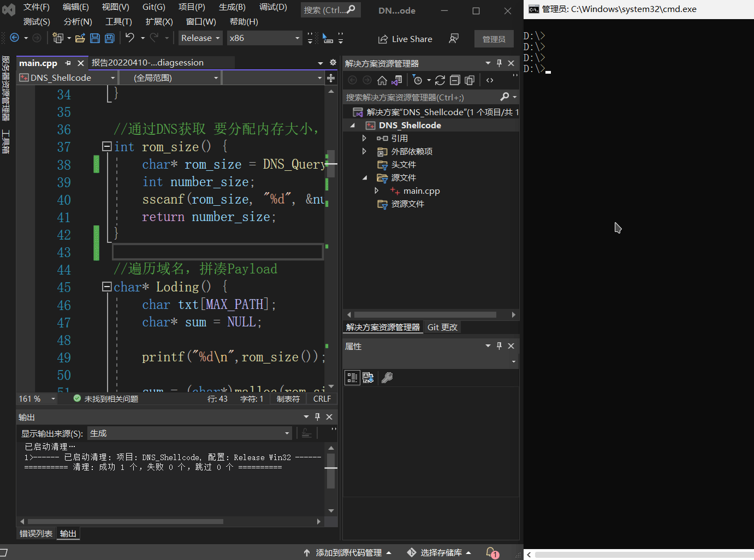The height and width of the screenshot is (560, 754).
Task: Click Output panel horizontal scrollbar
Action: (x=126, y=521)
